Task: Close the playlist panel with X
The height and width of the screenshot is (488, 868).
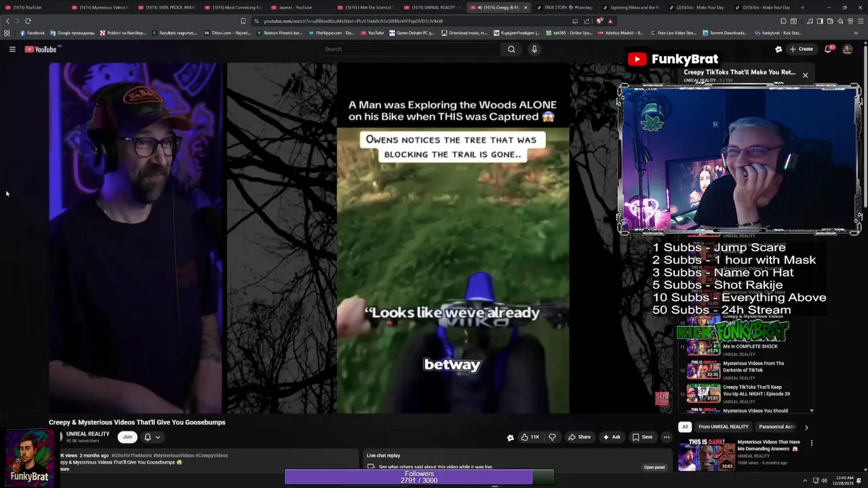Action: [x=805, y=75]
